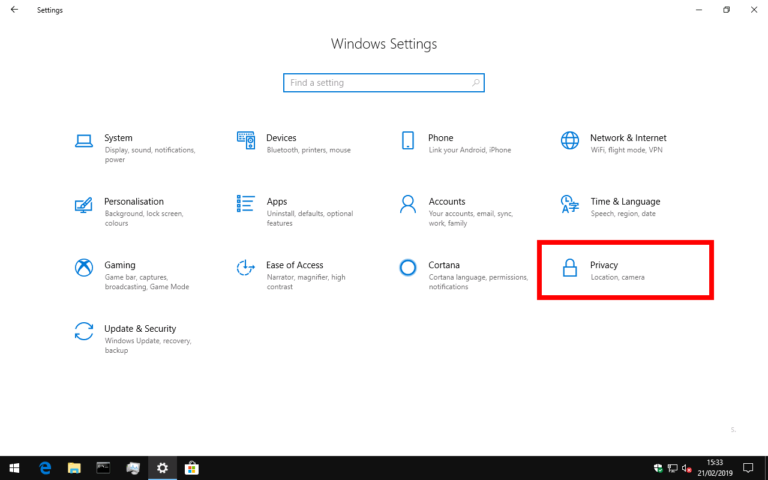Click the magnifier icon in search box
Screen dimensions: 768x480
pos(476,83)
